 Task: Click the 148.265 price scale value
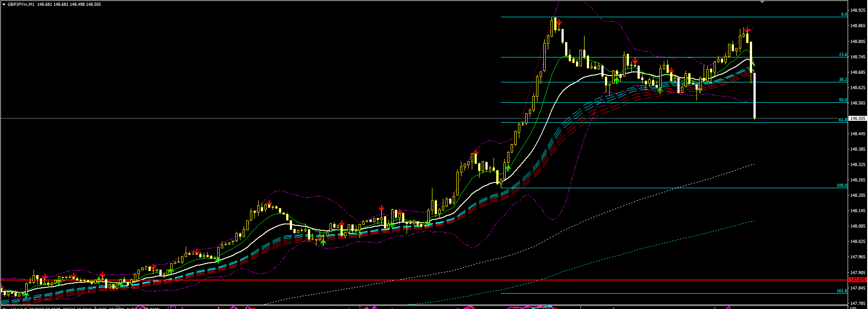tap(858, 180)
